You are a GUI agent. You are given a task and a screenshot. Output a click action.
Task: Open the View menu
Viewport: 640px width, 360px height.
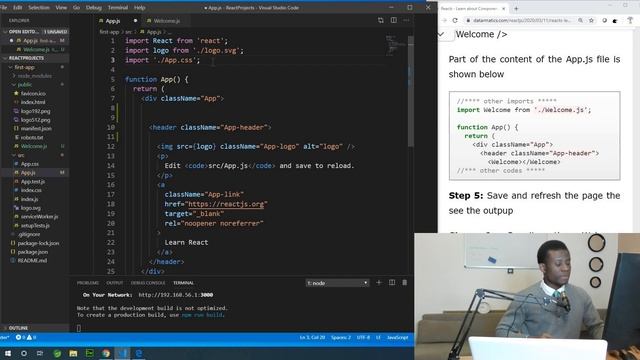coord(61,7)
